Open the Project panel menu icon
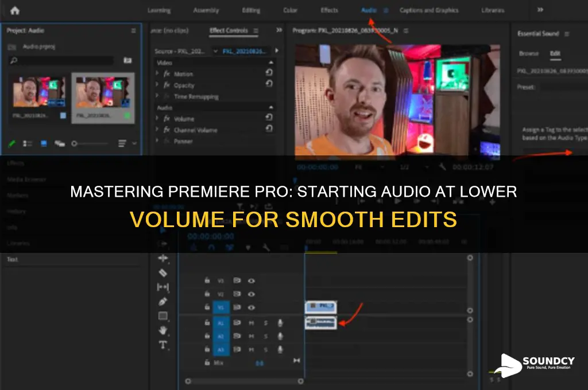588x390 pixels. [133, 31]
